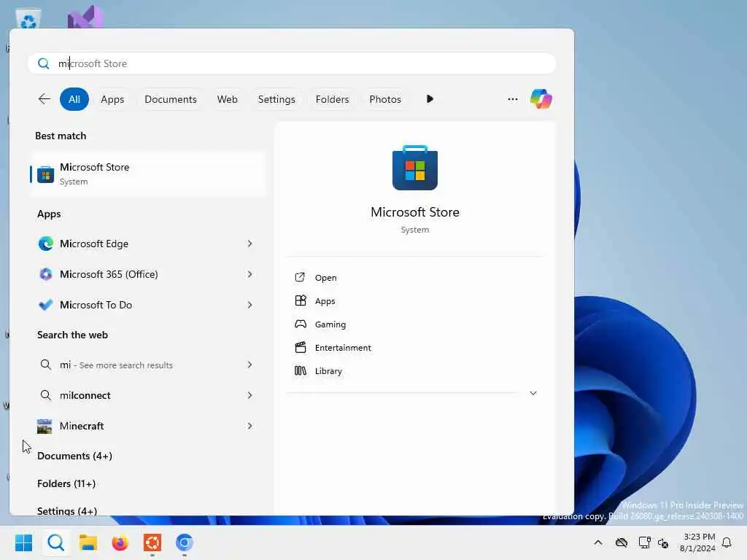747x560 pixels.
Task: Select the 'Microsoft 365 (Office)' result text
Action: [109, 274]
